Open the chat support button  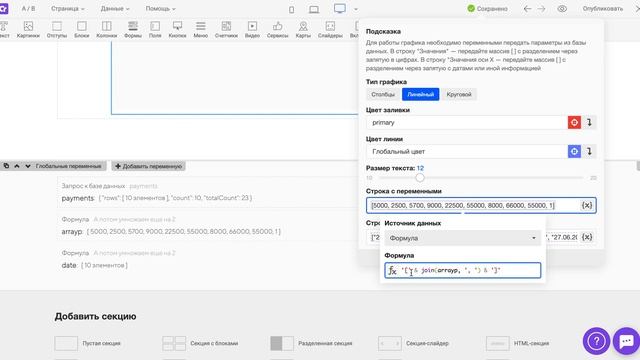coord(627,340)
